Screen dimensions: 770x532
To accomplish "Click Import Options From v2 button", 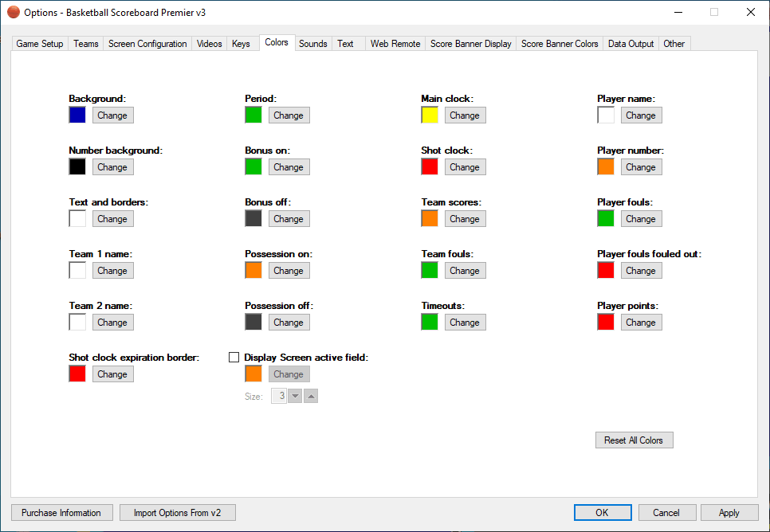I will 178,513.
